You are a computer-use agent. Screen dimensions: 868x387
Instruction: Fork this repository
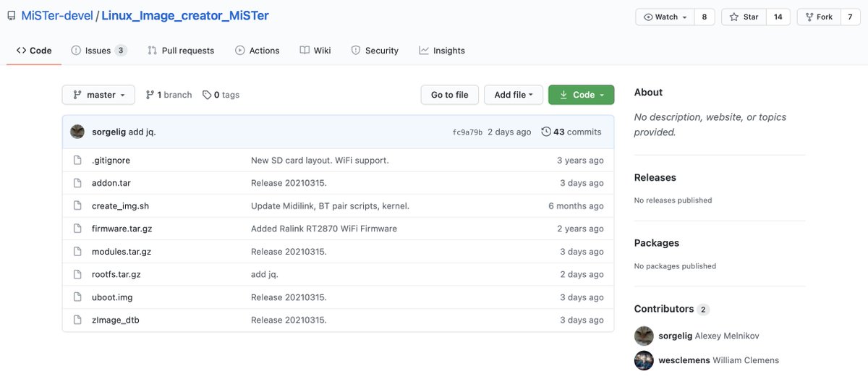(x=818, y=17)
